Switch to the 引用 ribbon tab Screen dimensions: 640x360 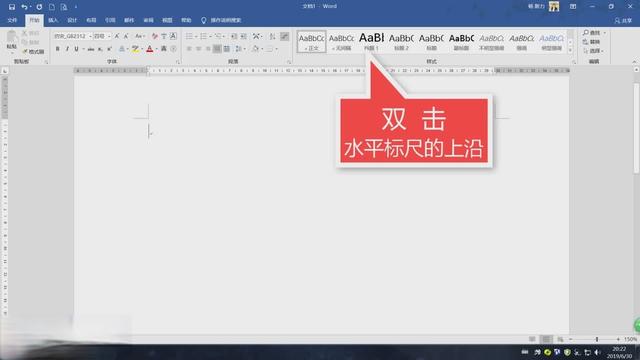110,20
